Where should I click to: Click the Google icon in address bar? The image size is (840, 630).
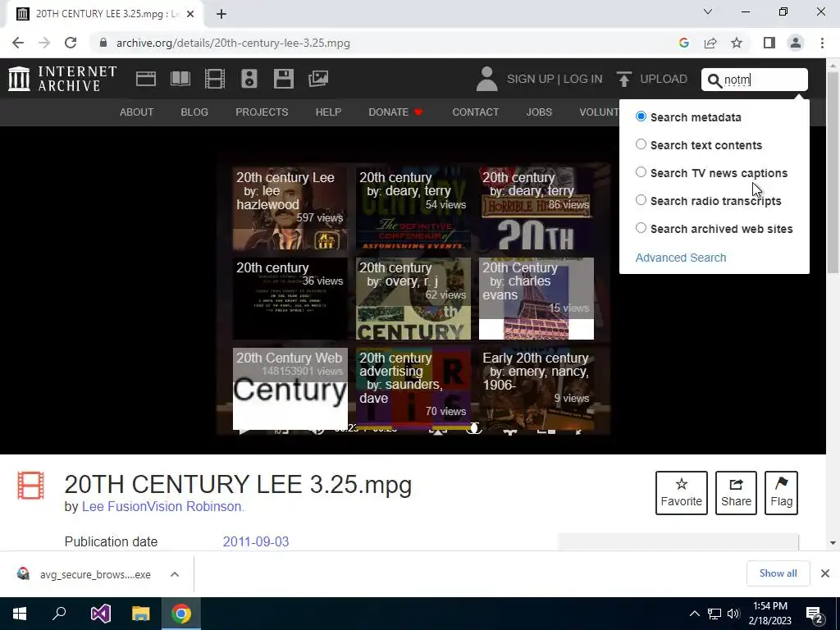(x=683, y=43)
